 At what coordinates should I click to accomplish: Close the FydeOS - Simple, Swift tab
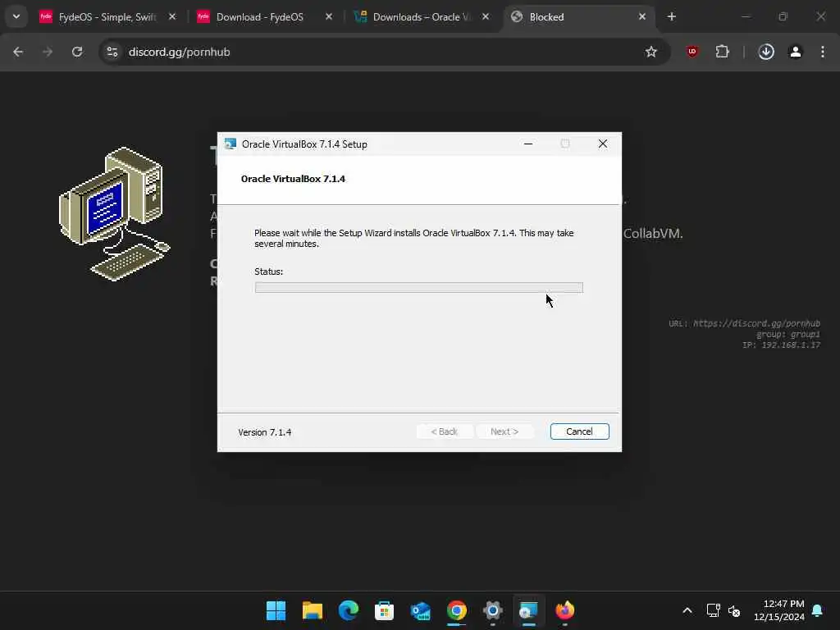[172, 16]
